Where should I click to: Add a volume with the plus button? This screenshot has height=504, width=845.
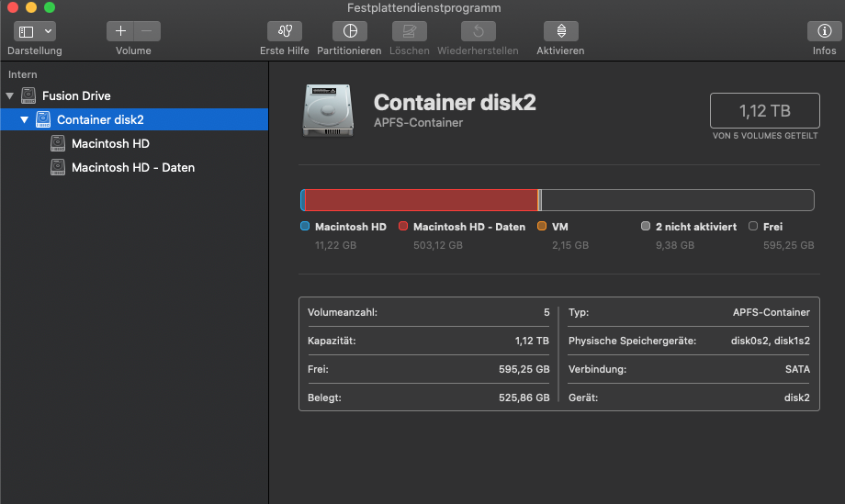[x=120, y=31]
